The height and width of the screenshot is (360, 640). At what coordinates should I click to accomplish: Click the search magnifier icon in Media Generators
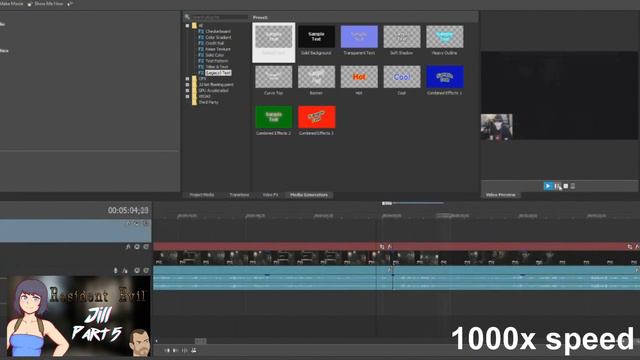tap(187, 17)
